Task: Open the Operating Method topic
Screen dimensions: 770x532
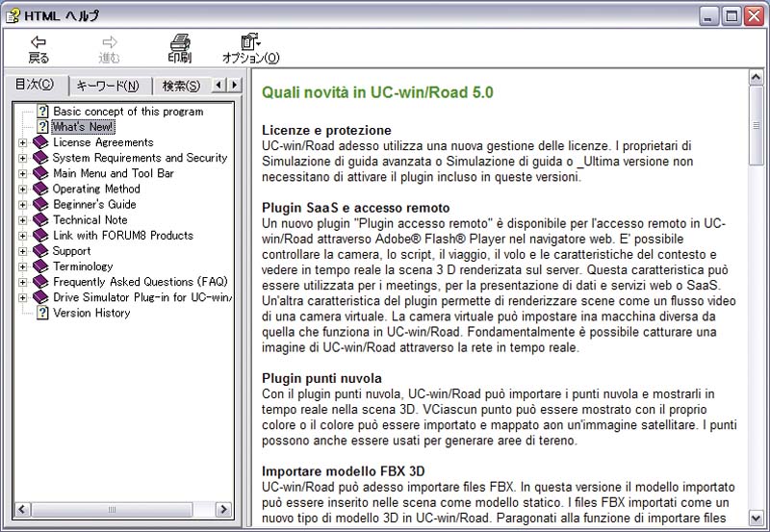Action: click(96, 189)
